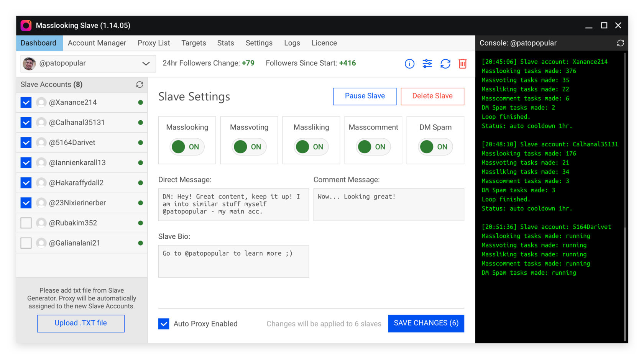Expand the @patopopular account dropdown

pos(88,64)
